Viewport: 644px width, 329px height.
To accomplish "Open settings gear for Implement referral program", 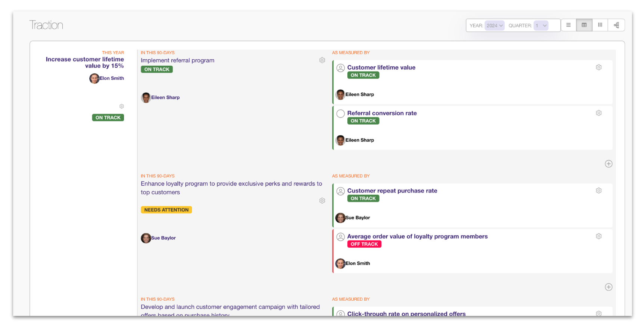I will click(x=322, y=60).
